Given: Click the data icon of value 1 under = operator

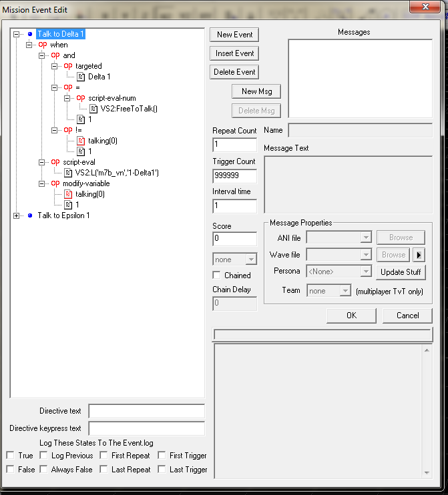Looking at the screenshot, I should (x=81, y=119).
